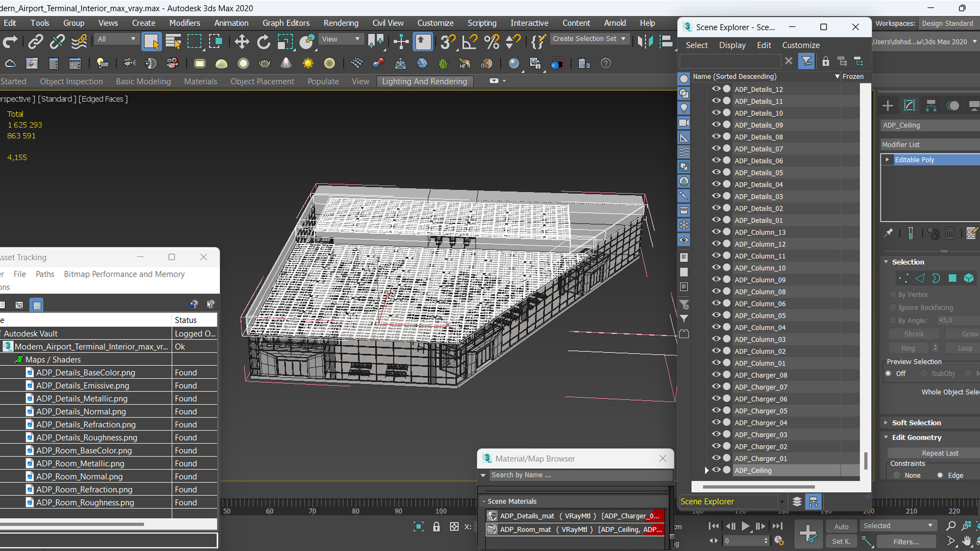
Task: Open the Create Selection Set dropdown
Action: 589,39
